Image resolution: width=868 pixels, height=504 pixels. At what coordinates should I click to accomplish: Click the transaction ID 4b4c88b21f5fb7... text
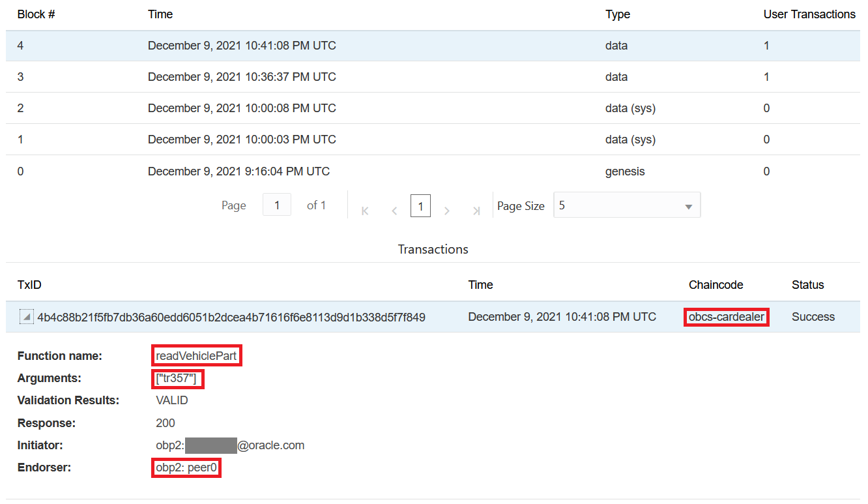click(231, 318)
